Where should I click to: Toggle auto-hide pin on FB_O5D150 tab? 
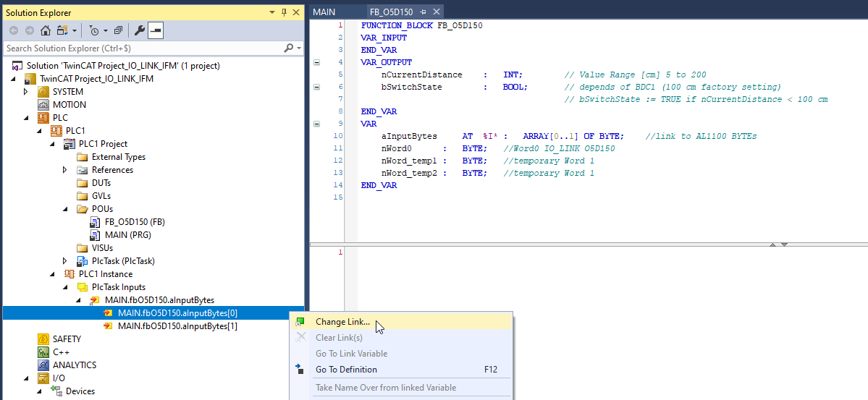423,12
